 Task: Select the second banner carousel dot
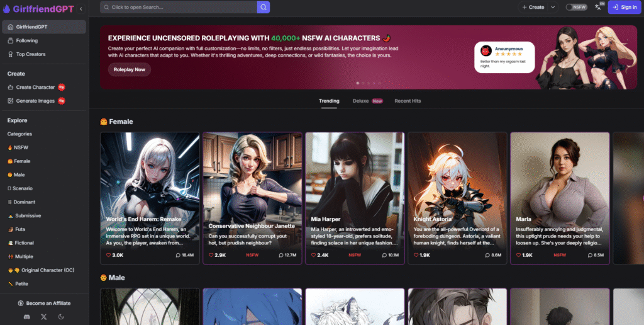[x=363, y=83]
